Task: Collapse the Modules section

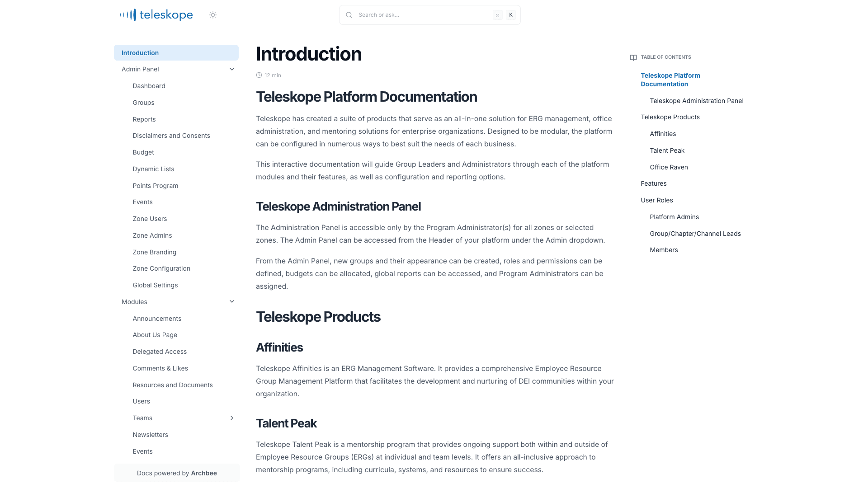Action: click(x=232, y=301)
